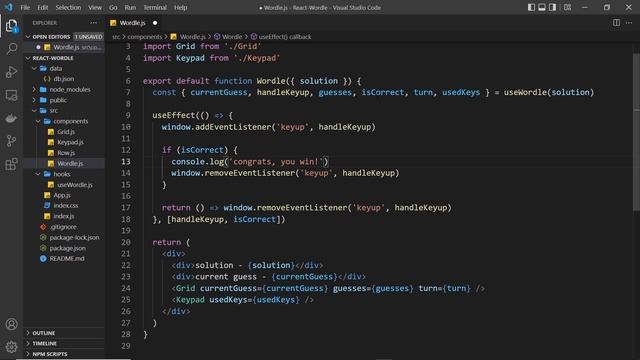The width and height of the screenshot is (640, 360).
Task: Open the File menu
Action: tap(25, 7)
